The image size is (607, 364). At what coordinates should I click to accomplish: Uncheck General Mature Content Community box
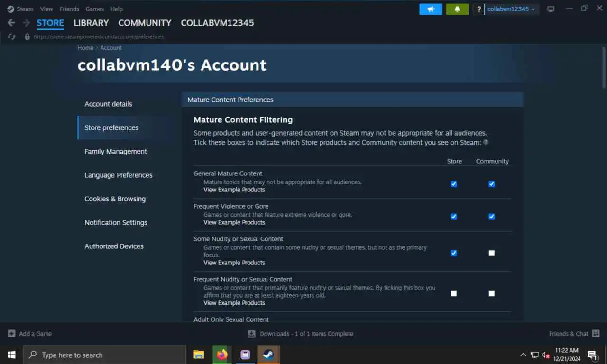492,184
